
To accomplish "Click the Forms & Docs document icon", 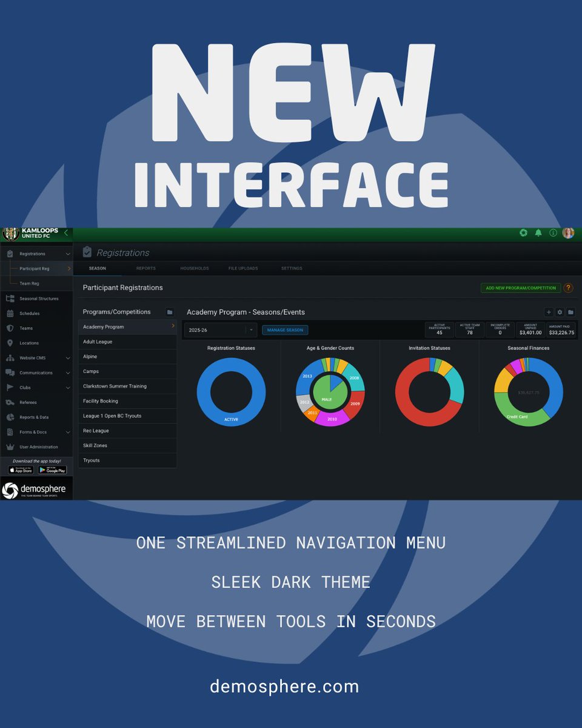I will pos(10,432).
